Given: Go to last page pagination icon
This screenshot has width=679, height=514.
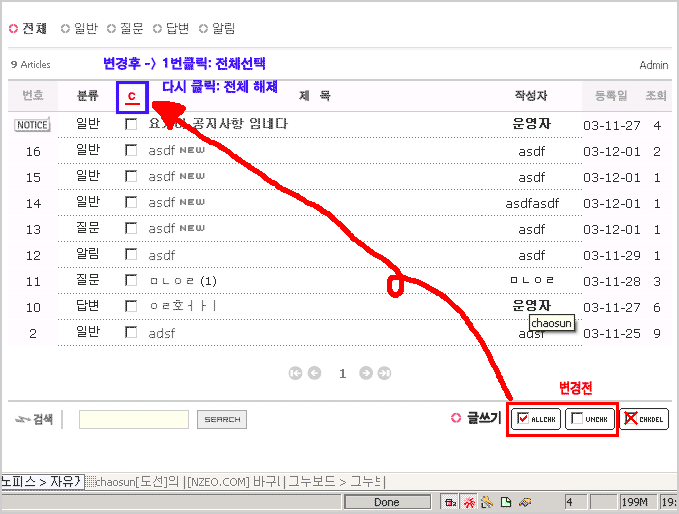Looking at the screenshot, I should (384, 373).
